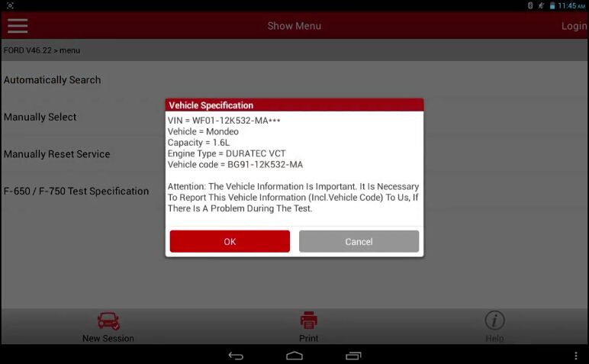Viewport: 589px width, 364px height.
Task: Click the Attention notice paragraph
Action: click(x=293, y=197)
